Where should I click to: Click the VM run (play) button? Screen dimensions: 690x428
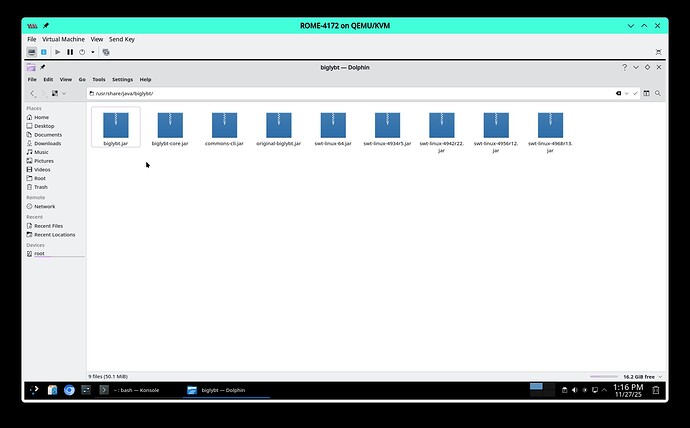(x=58, y=51)
